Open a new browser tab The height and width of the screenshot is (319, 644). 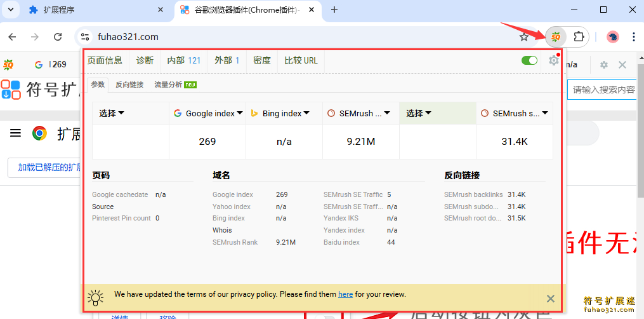pyautogui.click(x=334, y=10)
